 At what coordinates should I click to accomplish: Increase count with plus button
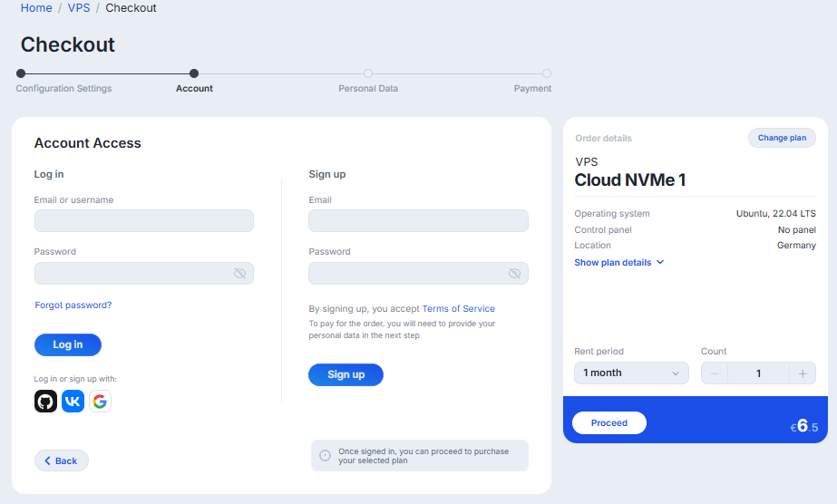803,373
